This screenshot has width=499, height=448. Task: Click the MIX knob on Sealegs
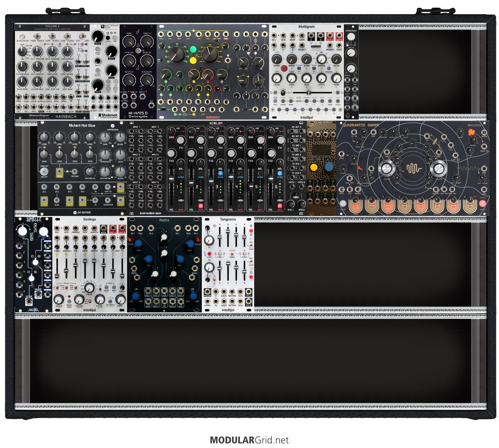tap(120, 299)
